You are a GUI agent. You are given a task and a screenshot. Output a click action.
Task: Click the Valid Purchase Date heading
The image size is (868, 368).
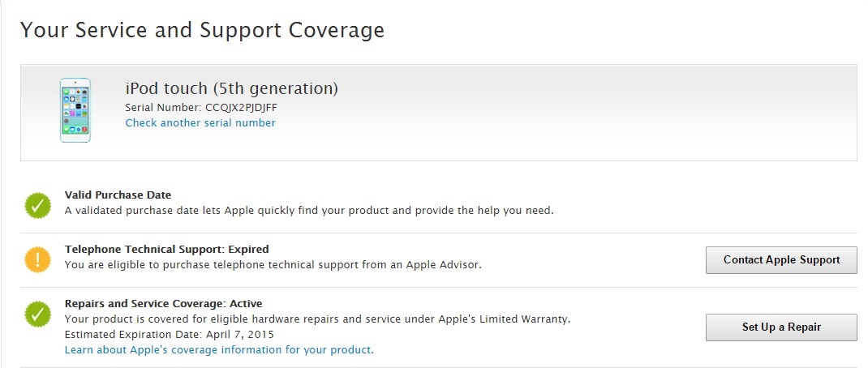(x=118, y=195)
